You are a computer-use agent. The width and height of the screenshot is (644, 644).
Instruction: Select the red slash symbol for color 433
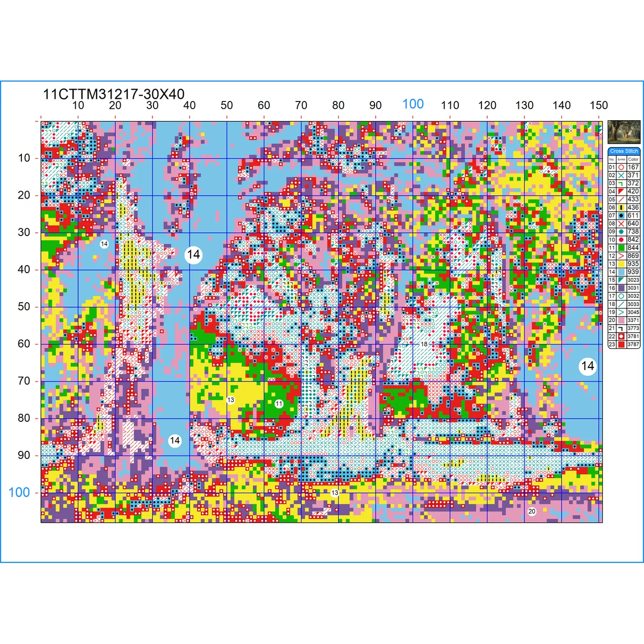(x=621, y=200)
